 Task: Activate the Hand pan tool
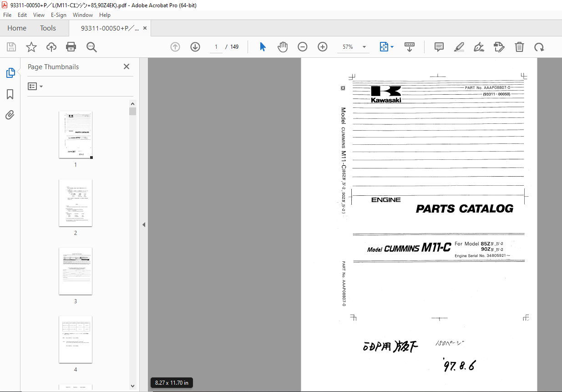click(x=283, y=47)
